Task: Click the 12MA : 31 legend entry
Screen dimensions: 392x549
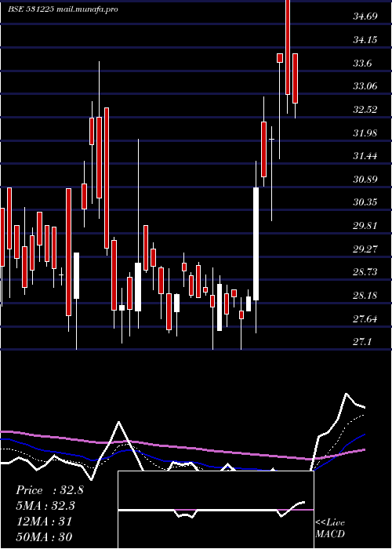Action: tap(44, 522)
